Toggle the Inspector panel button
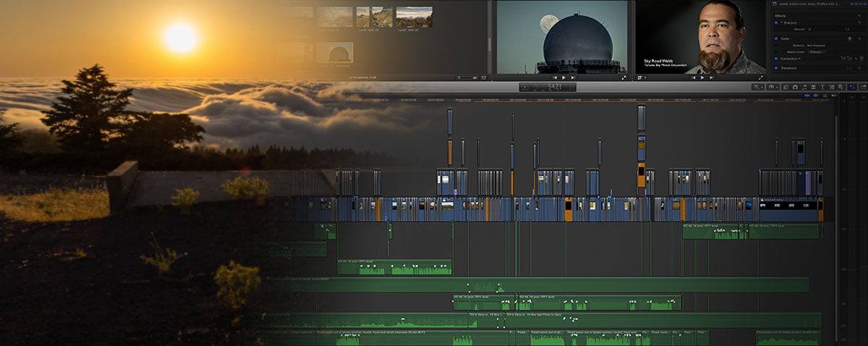This screenshot has height=346, width=868. click(x=852, y=87)
